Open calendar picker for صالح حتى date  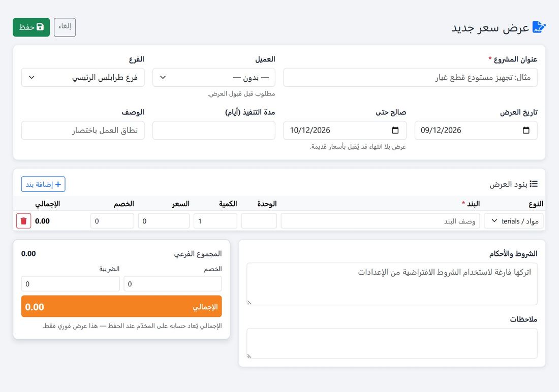(395, 130)
